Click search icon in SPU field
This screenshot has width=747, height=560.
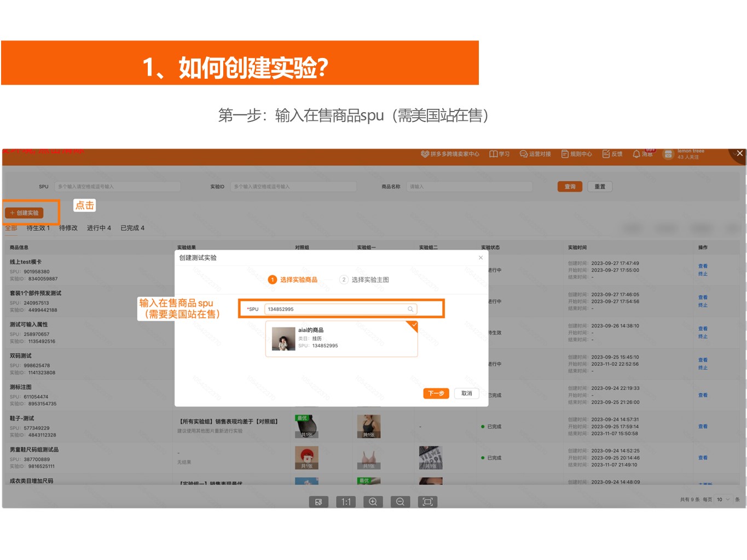point(410,310)
